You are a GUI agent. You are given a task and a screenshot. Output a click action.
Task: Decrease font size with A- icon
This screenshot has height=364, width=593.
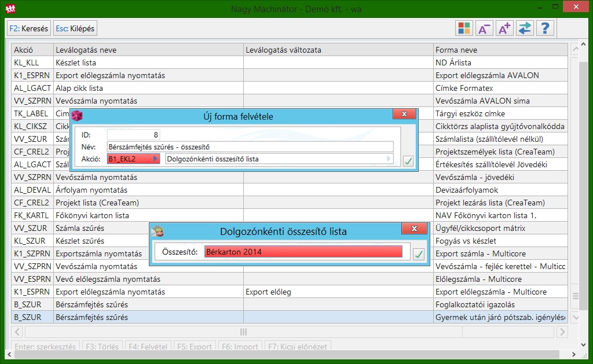pyautogui.click(x=484, y=28)
